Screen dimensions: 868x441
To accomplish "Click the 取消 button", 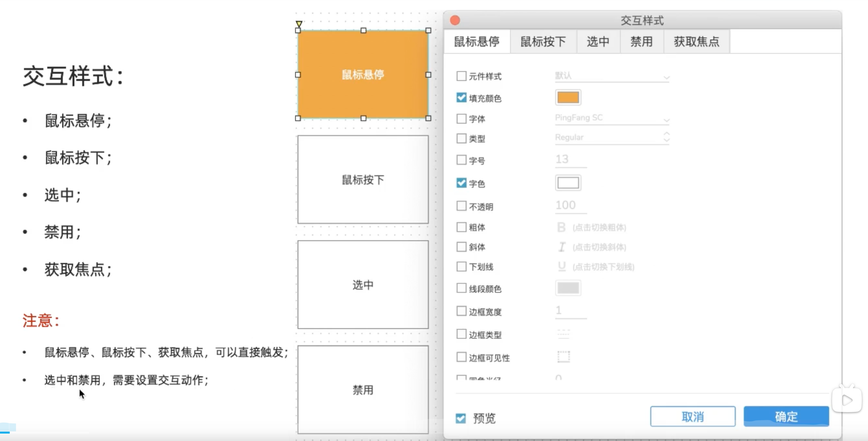I will (x=693, y=416).
